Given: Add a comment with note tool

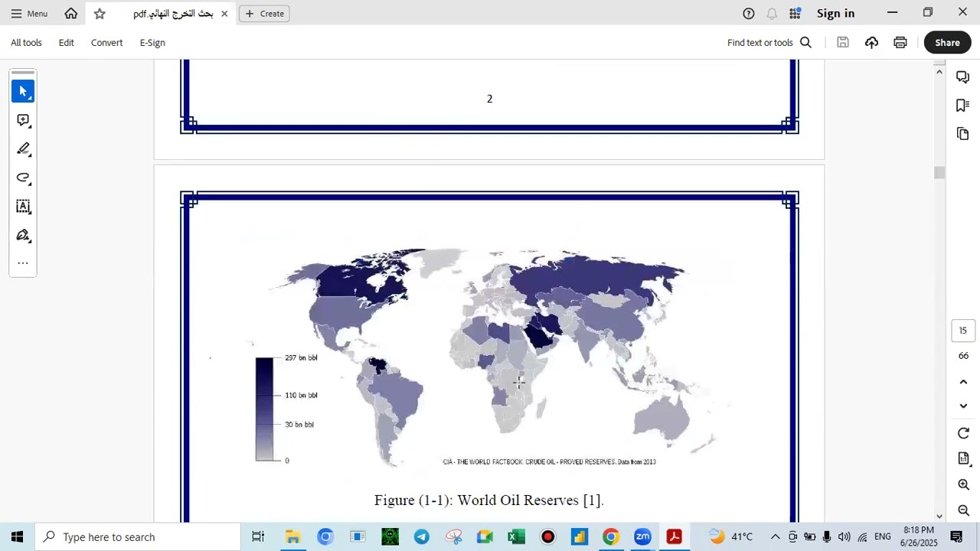Looking at the screenshot, I should pyautogui.click(x=23, y=120).
